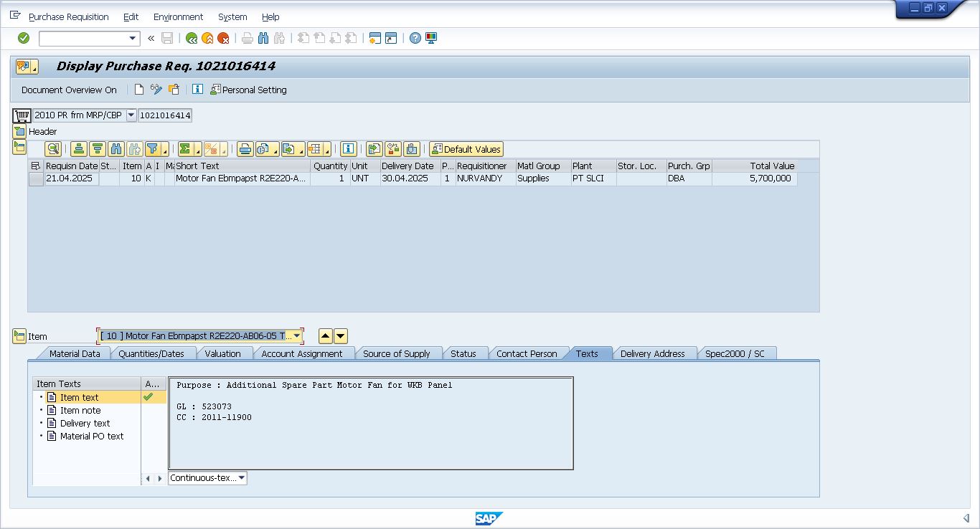Collapse the Item detail section
Viewport: 980px width, 529px height.
(x=19, y=336)
